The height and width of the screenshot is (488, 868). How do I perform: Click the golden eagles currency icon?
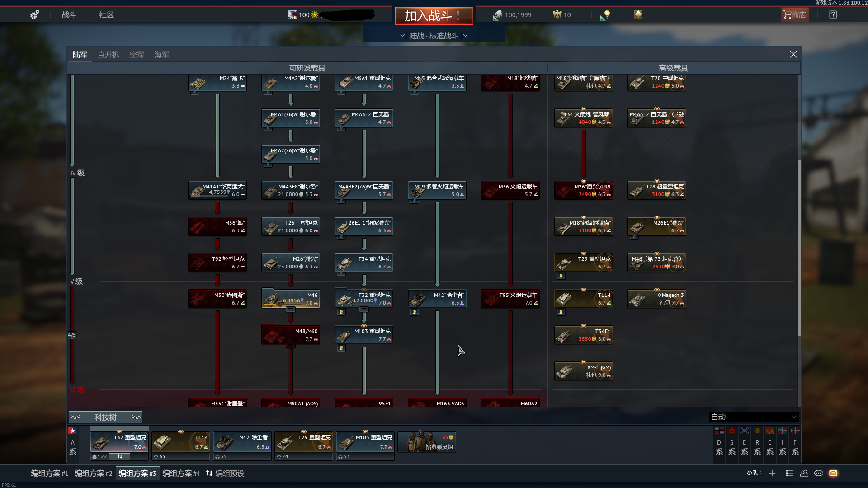tap(557, 15)
